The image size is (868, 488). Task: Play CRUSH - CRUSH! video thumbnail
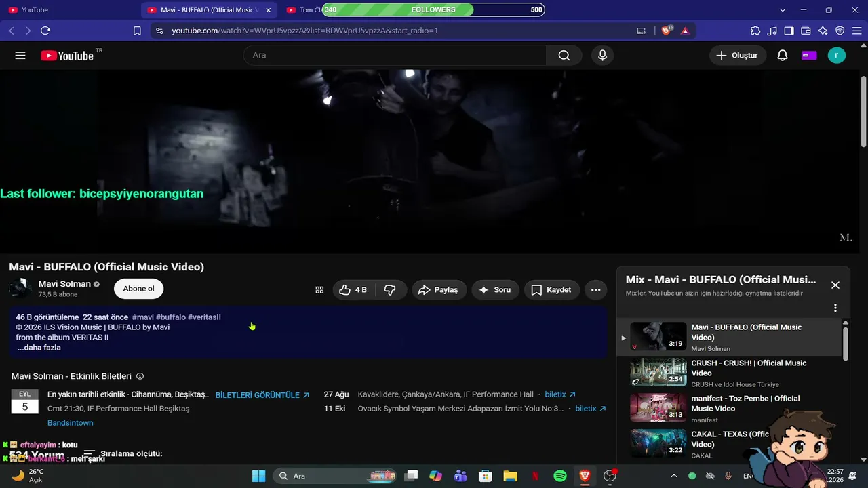click(658, 372)
